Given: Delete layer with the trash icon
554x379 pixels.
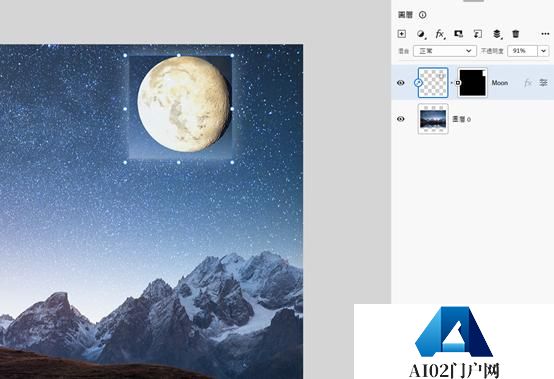Looking at the screenshot, I should [516, 34].
